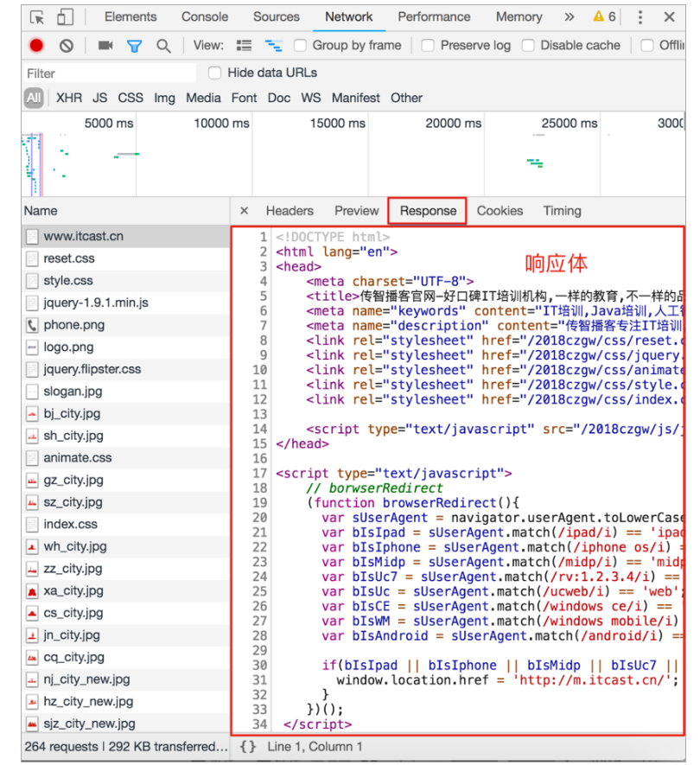The height and width of the screenshot is (765, 700).
Task: Select the Network tab
Action: [x=349, y=17]
